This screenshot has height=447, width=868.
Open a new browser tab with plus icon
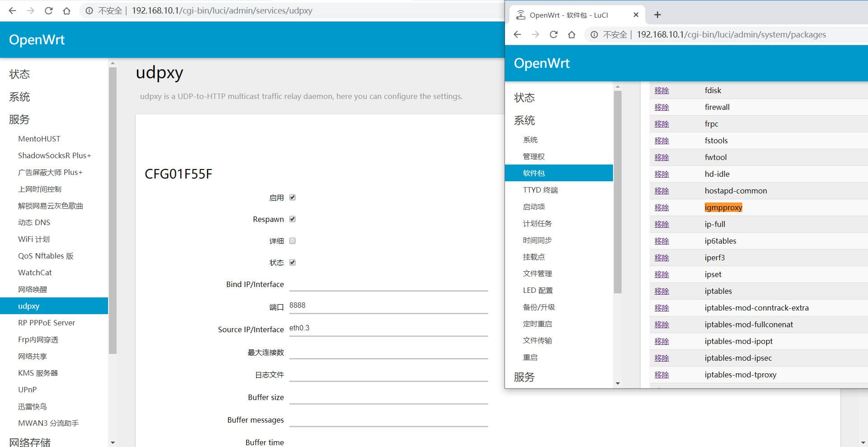[x=657, y=15]
